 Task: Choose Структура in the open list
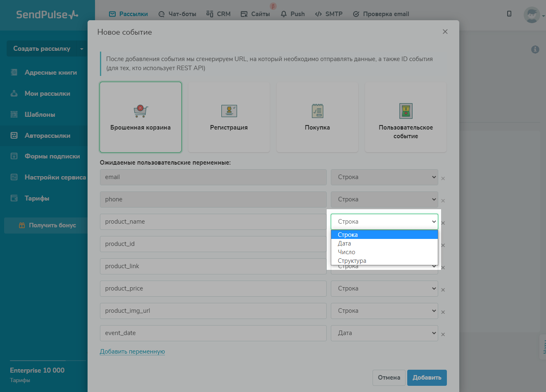click(385, 261)
